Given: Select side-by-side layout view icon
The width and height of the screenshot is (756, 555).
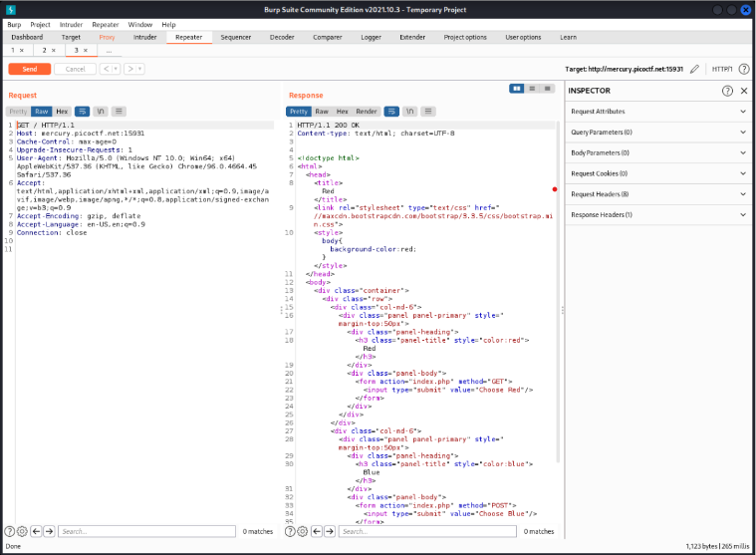Looking at the screenshot, I should pyautogui.click(x=516, y=89).
